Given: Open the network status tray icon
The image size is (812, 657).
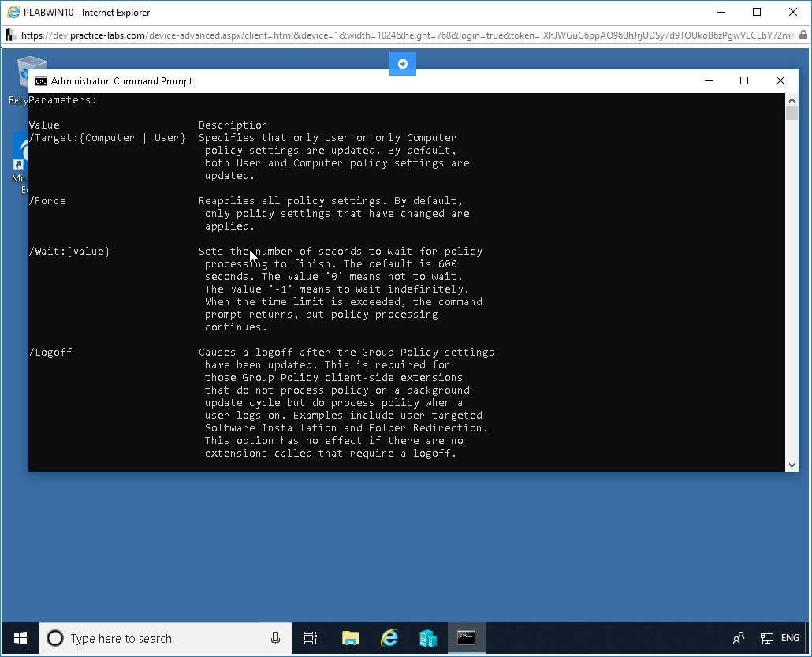Looking at the screenshot, I should 766,638.
